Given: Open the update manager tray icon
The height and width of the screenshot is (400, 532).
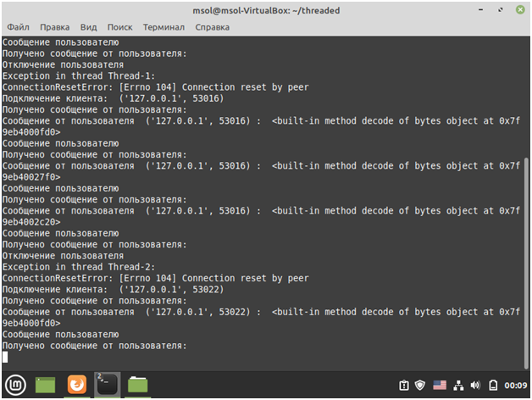Looking at the screenshot, I should pyautogui.click(x=404, y=386).
